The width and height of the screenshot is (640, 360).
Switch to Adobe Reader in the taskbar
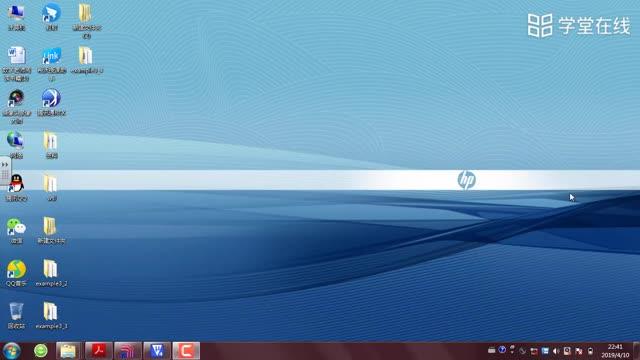click(98, 351)
